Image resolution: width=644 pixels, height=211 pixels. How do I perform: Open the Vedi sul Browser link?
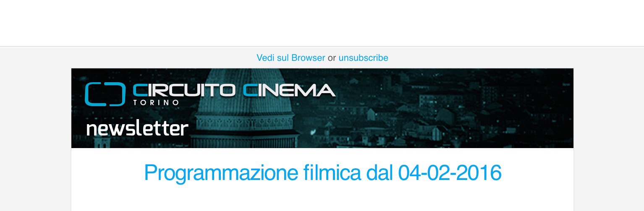pos(291,58)
